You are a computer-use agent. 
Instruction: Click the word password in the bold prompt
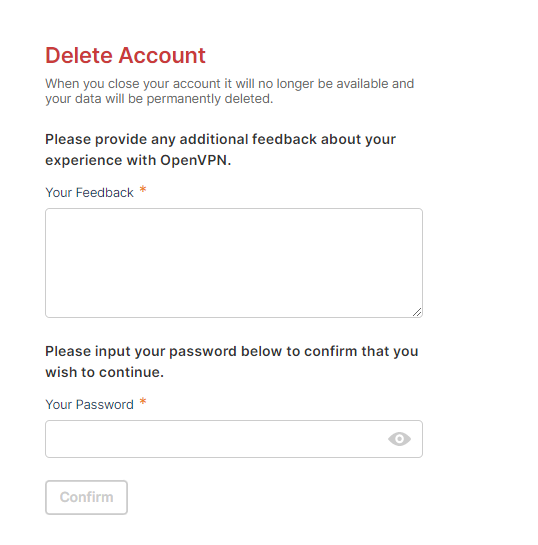[203, 352]
